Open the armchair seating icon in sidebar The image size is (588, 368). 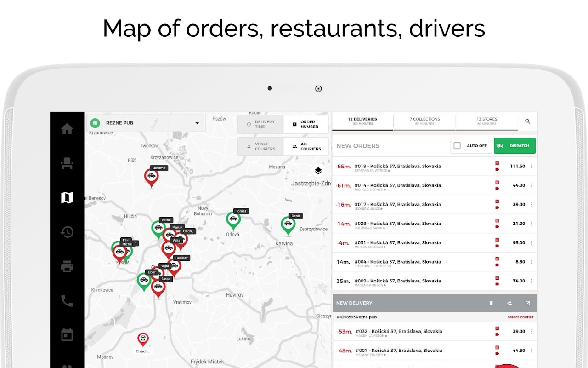(67, 163)
